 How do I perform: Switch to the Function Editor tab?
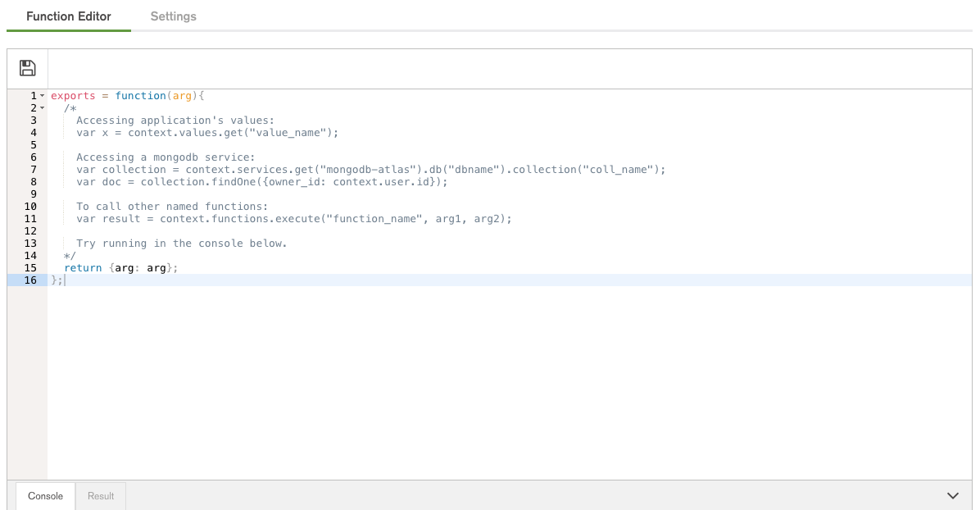coord(69,16)
